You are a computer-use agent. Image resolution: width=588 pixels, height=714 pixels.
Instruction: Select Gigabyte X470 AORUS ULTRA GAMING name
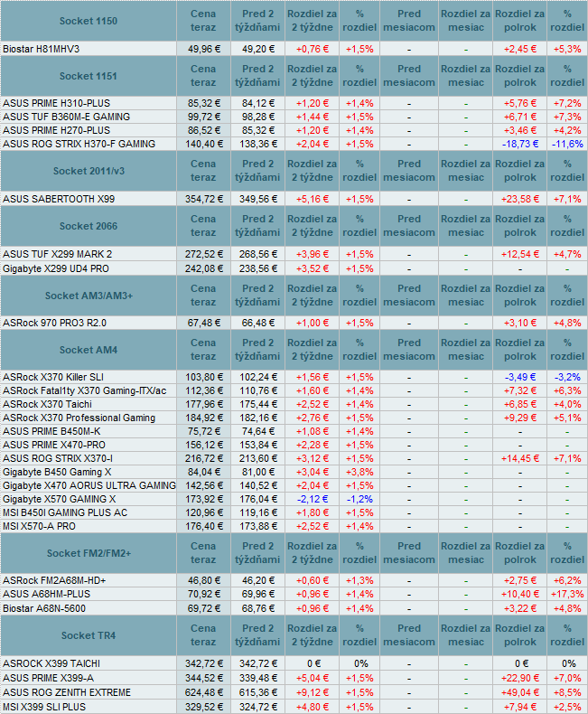click(x=89, y=486)
